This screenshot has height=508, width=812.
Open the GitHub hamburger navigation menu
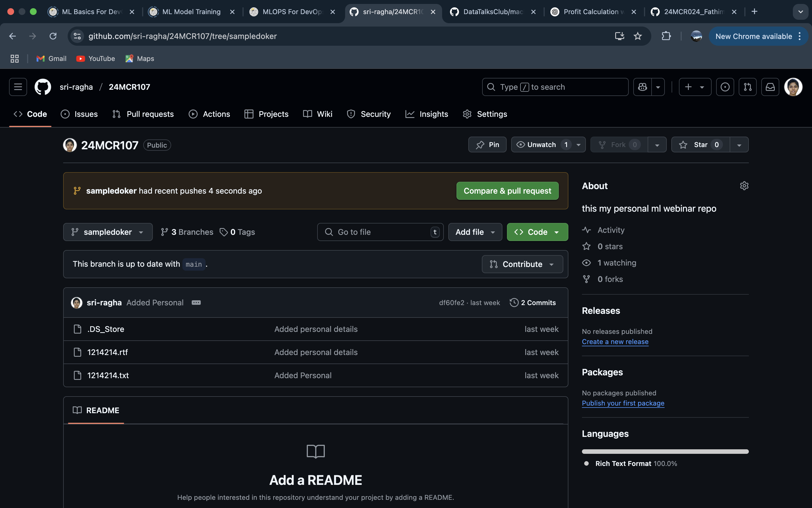(18, 87)
